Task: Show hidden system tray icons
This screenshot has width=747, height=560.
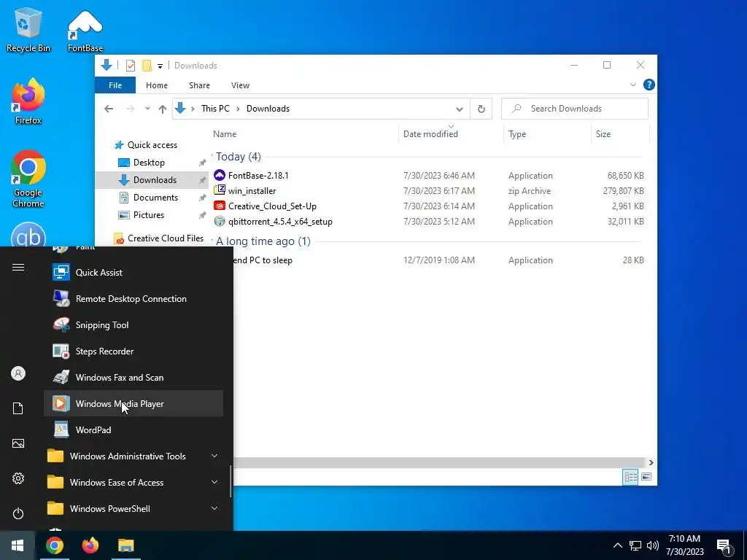Action: [x=617, y=545]
